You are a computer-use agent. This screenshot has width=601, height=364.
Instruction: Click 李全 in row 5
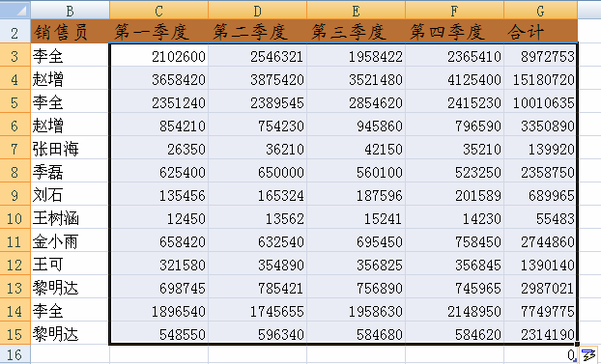coord(48,102)
